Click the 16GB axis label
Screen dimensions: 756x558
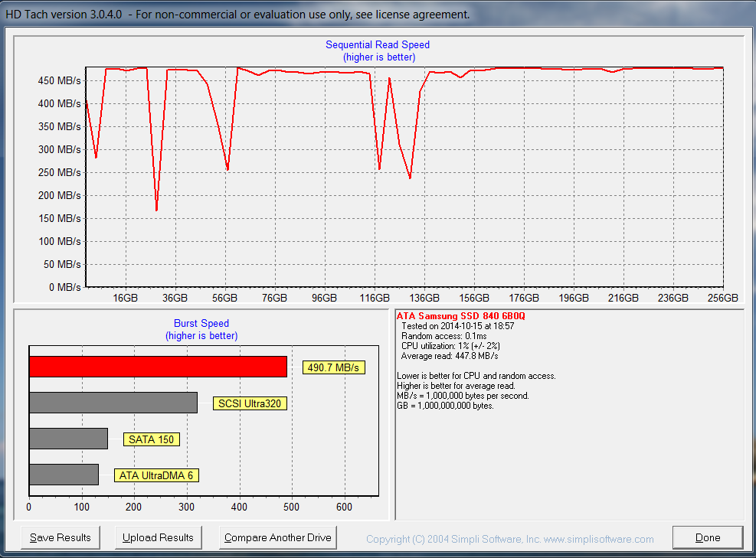(x=126, y=298)
